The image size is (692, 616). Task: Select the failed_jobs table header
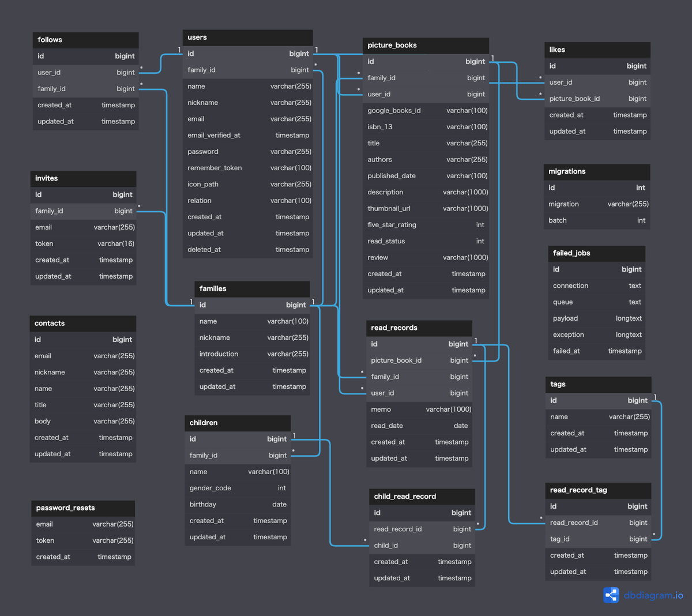596,253
